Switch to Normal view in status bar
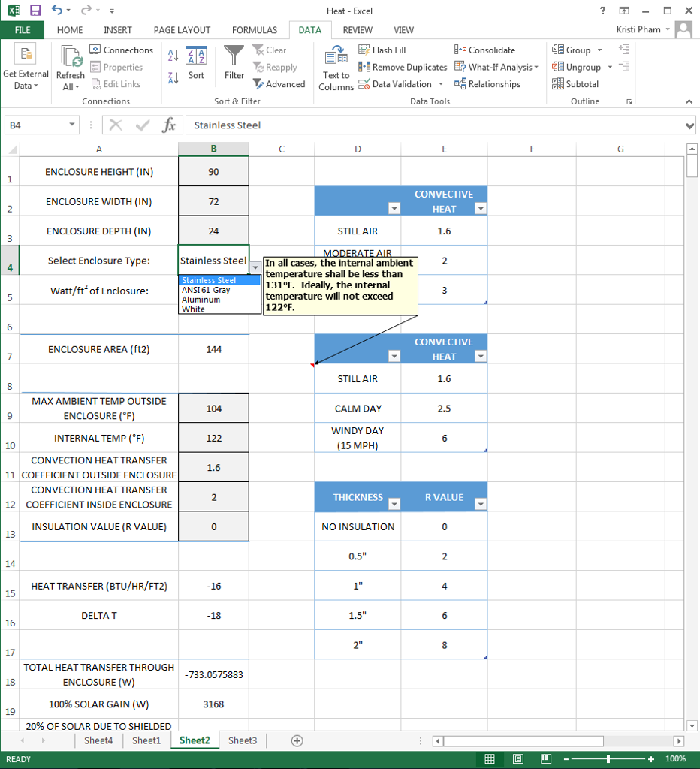This screenshot has height=769, width=700. 490,759
